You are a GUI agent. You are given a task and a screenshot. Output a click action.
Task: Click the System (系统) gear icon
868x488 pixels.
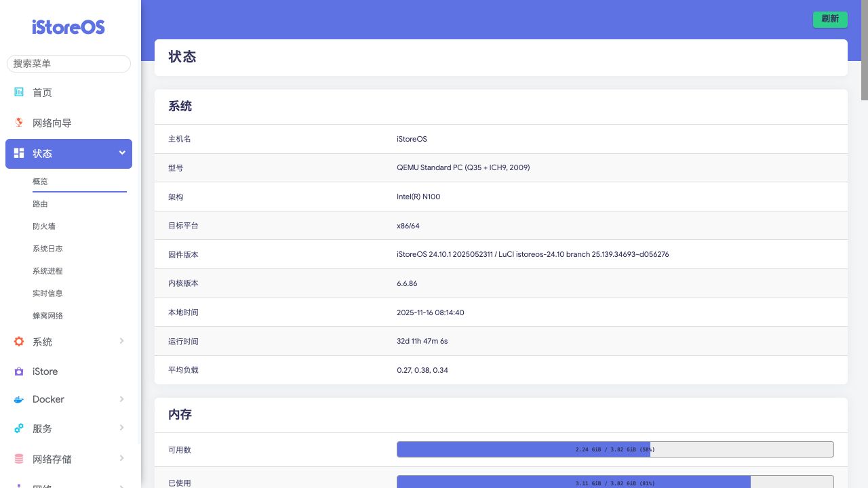coord(19,342)
